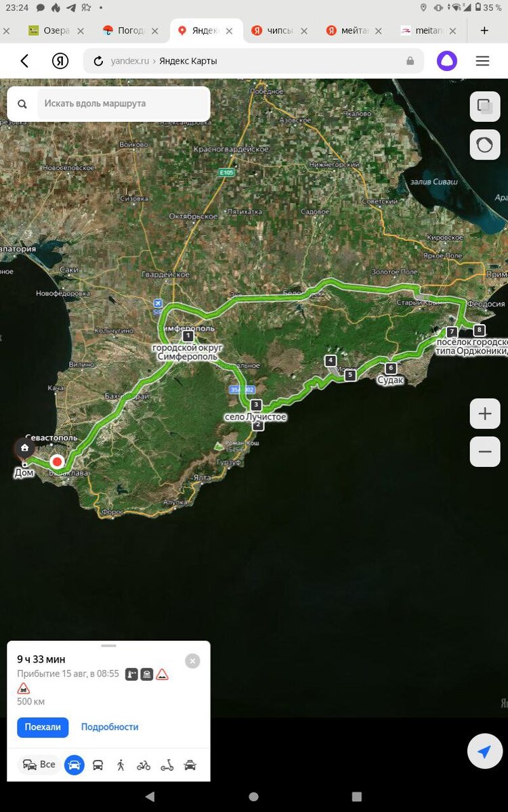Select the Яндекс maps tab
The width and height of the screenshot is (508, 812).
(x=196, y=30)
